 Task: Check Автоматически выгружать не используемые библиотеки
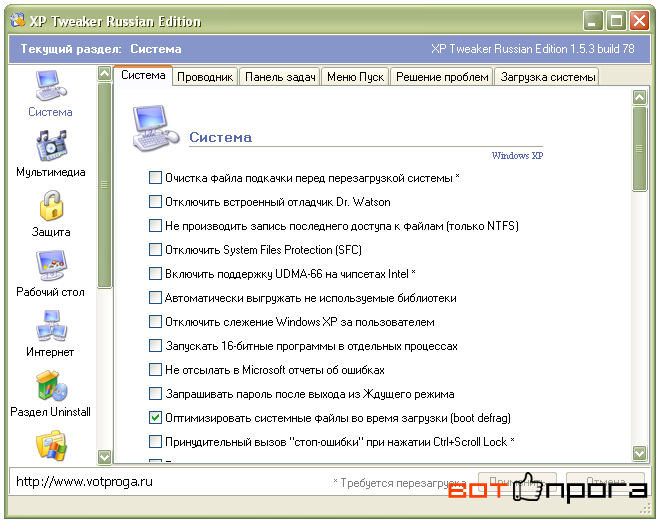[x=155, y=298]
